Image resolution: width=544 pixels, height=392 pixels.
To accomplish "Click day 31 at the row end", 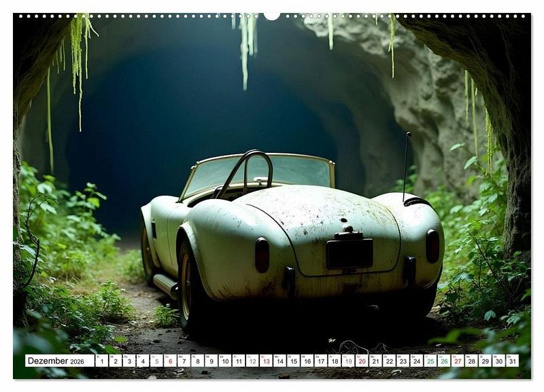I will point(512,361).
